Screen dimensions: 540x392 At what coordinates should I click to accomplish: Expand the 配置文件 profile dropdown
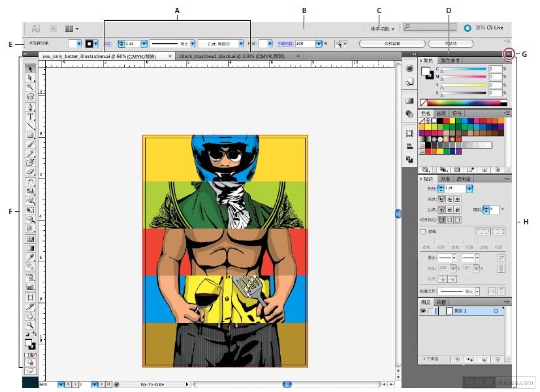pos(477,291)
